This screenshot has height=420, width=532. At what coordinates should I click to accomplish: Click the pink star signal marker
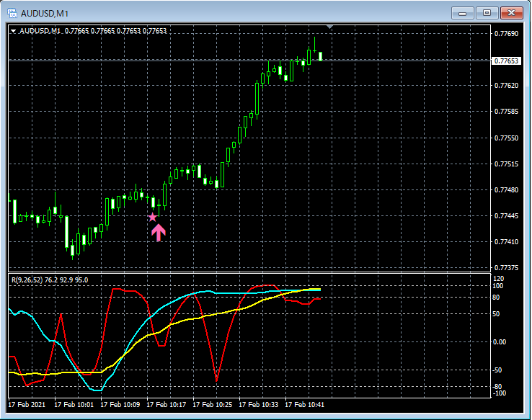pos(153,218)
